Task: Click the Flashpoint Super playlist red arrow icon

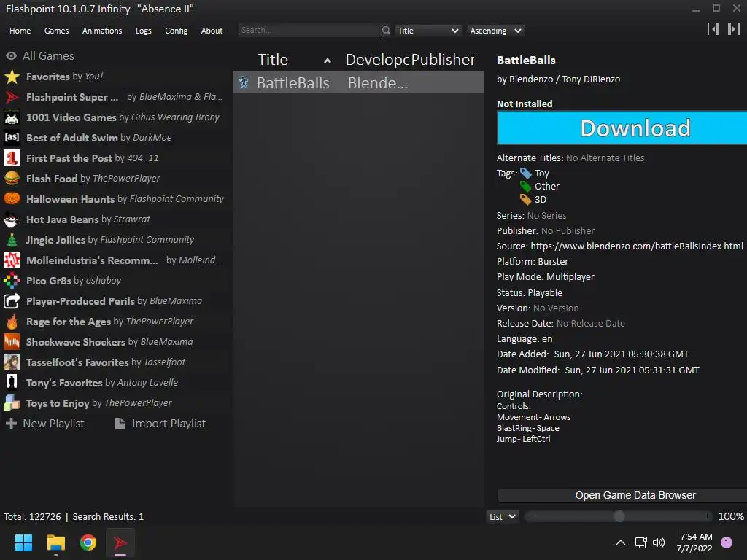Action: pyautogui.click(x=12, y=97)
